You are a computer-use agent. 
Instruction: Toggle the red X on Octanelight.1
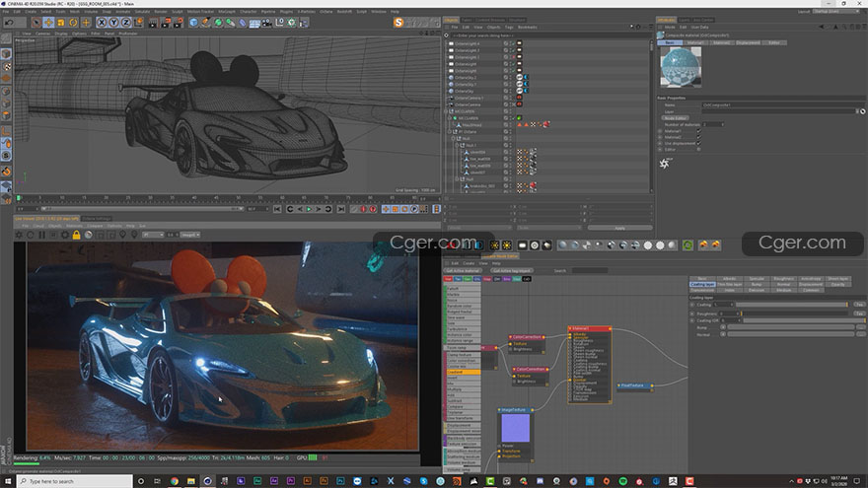coord(513,57)
